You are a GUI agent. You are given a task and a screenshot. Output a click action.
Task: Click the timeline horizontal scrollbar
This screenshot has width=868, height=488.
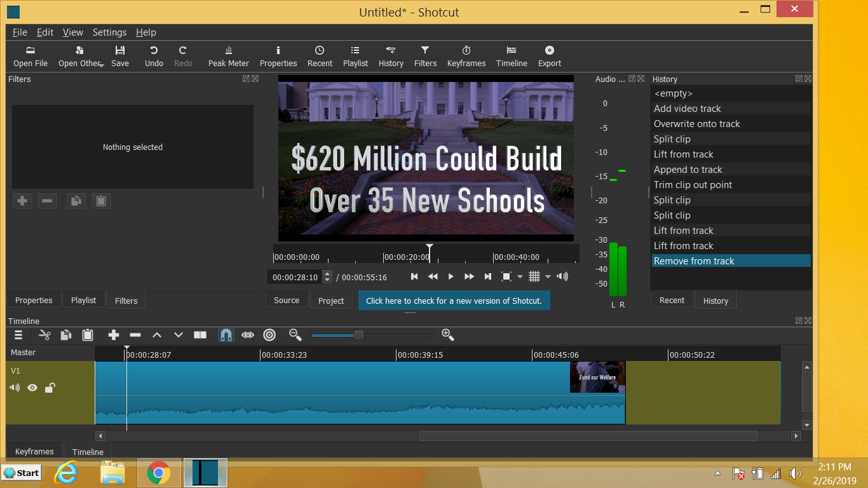click(588, 436)
